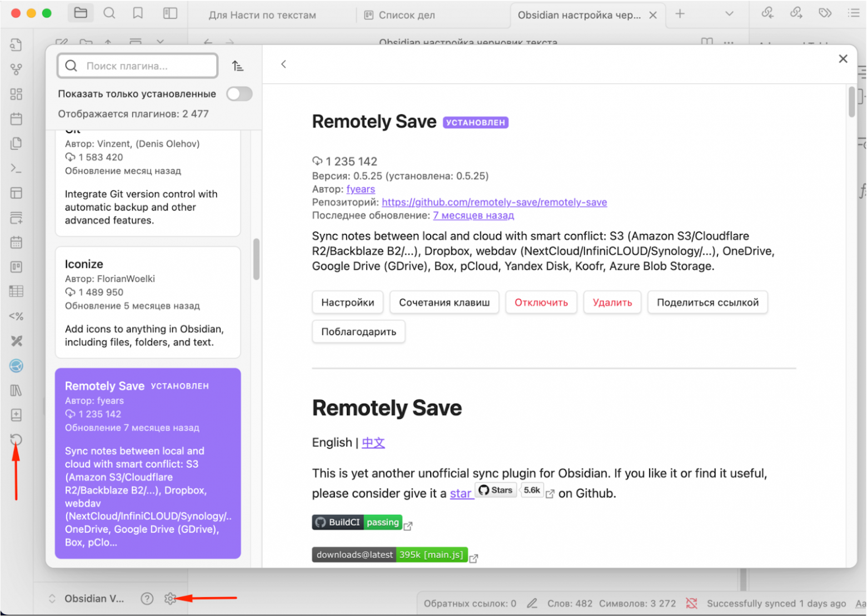The image size is (867, 616).
Task: Click the 'Сочетания клавиш' button
Action: (445, 302)
